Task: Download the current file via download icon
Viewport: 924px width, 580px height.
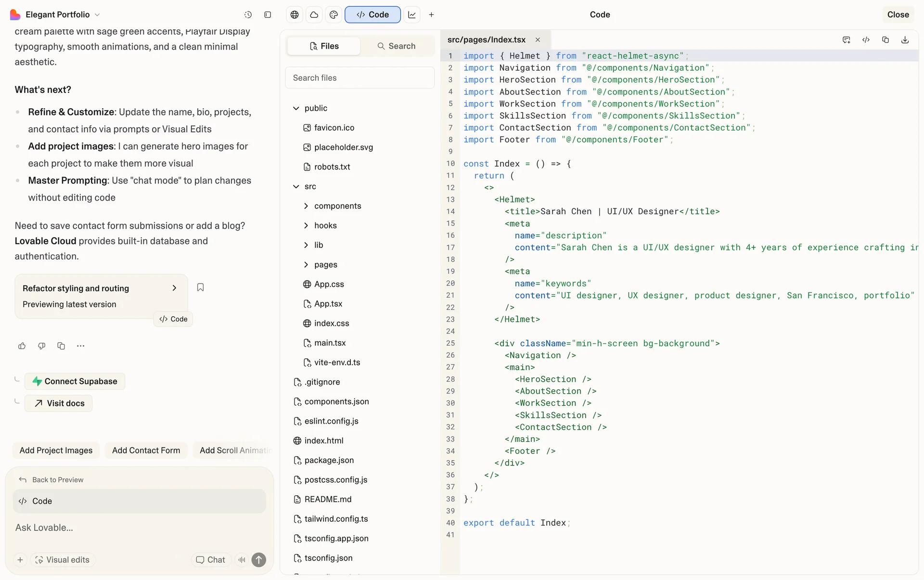Action: [x=905, y=40]
